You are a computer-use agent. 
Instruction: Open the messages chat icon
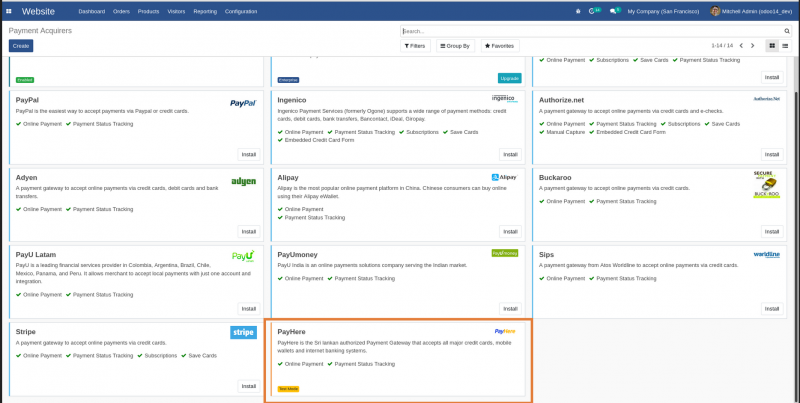(x=615, y=11)
